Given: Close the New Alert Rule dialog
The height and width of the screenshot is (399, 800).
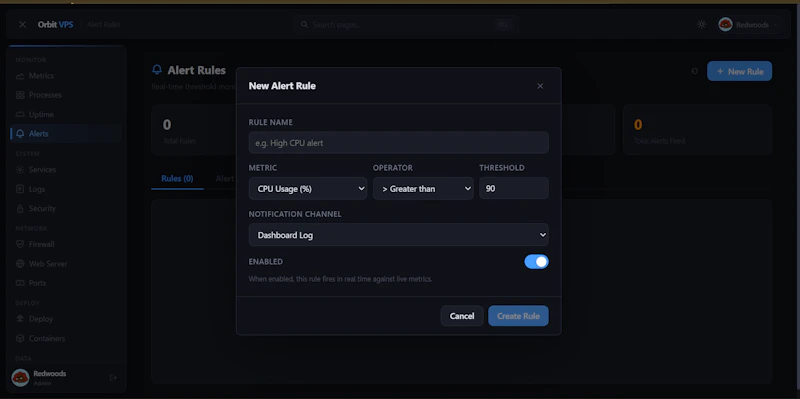Looking at the screenshot, I should [x=540, y=86].
